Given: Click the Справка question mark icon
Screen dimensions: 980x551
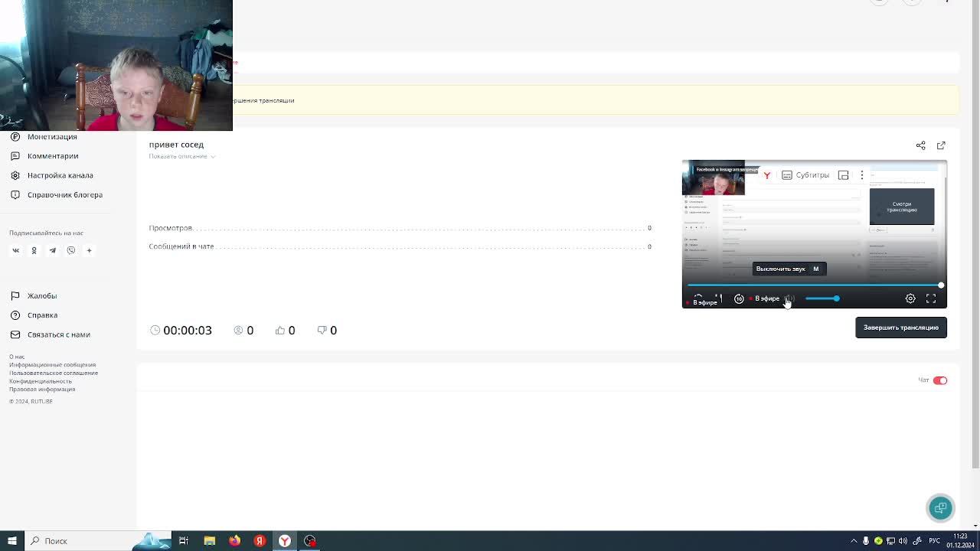Looking at the screenshot, I should click(x=15, y=315).
